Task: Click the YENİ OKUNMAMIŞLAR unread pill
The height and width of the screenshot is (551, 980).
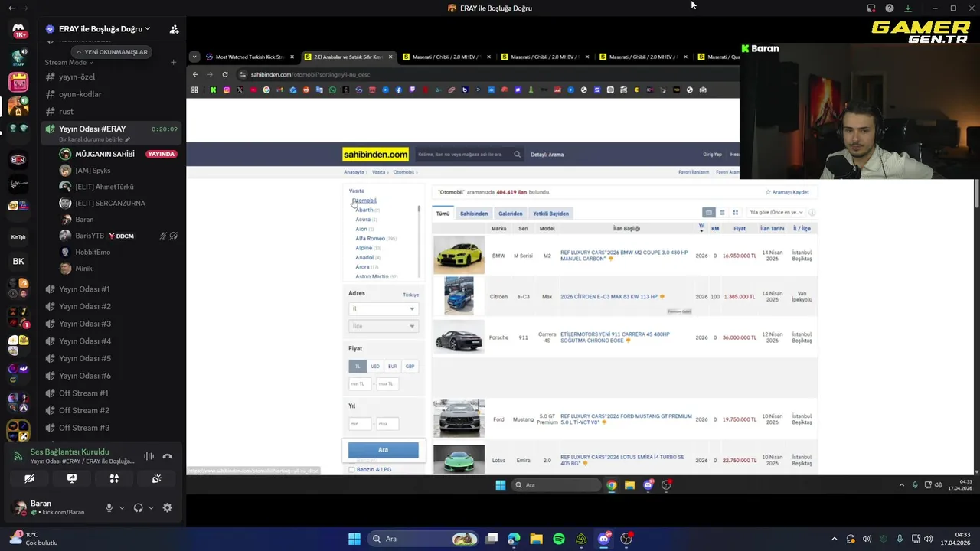Action: click(x=112, y=52)
